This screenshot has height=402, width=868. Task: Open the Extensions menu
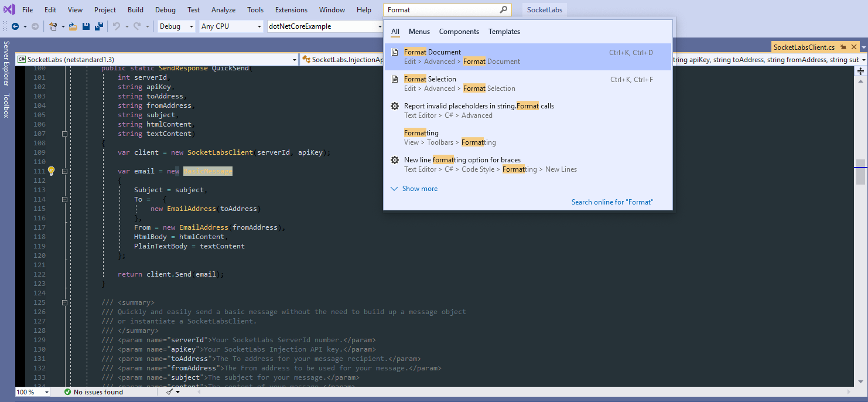click(x=291, y=10)
